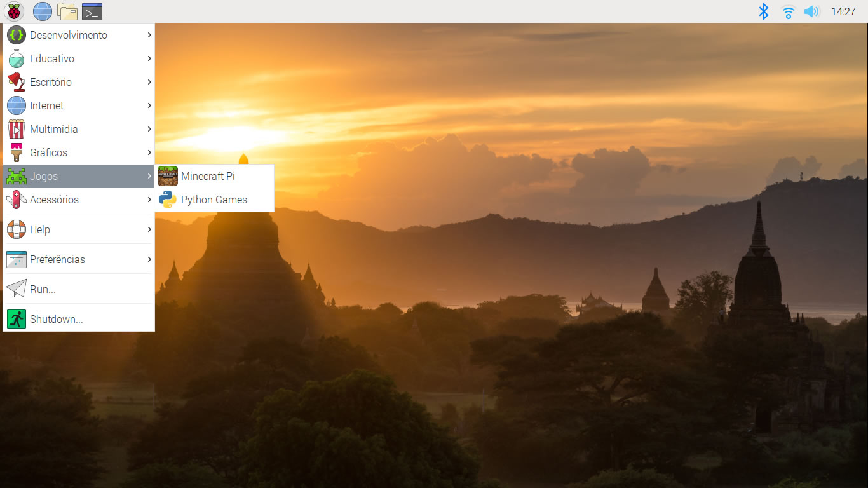This screenshot has width=868, height=488.
Task: Expand the Escritório submenu arrow
Action: coord(149,82)
